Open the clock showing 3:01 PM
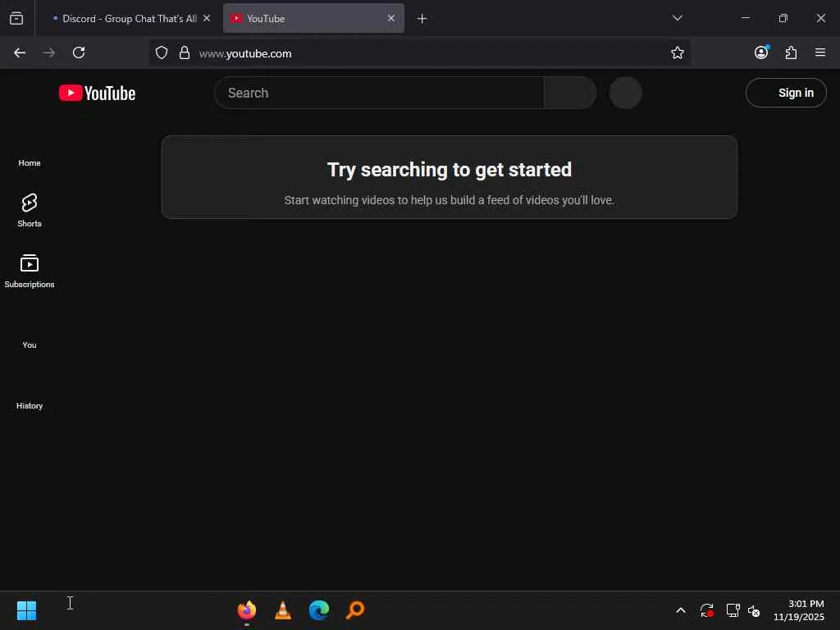The width and height of the screenshot is (840, 630). click(x=799, y=610)
